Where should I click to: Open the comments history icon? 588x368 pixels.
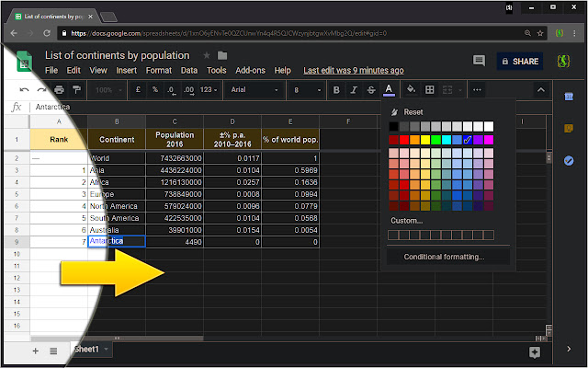(x=479, y=61)
